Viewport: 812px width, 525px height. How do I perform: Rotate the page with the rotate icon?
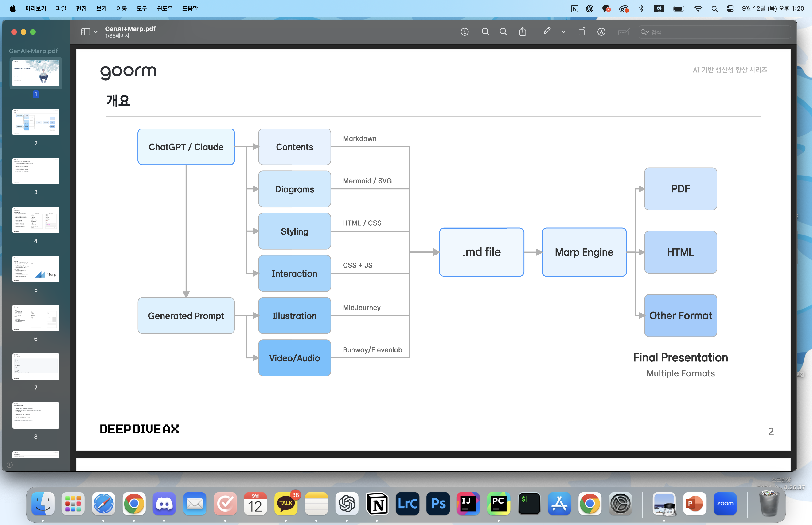[582, 32]
